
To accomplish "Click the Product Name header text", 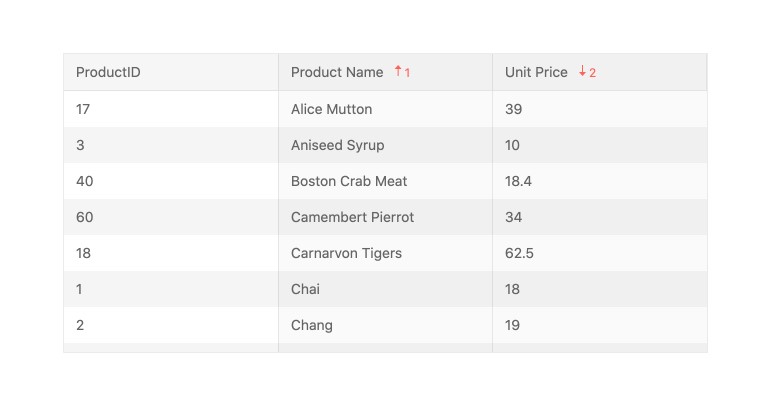I will (x=337, y=72).
